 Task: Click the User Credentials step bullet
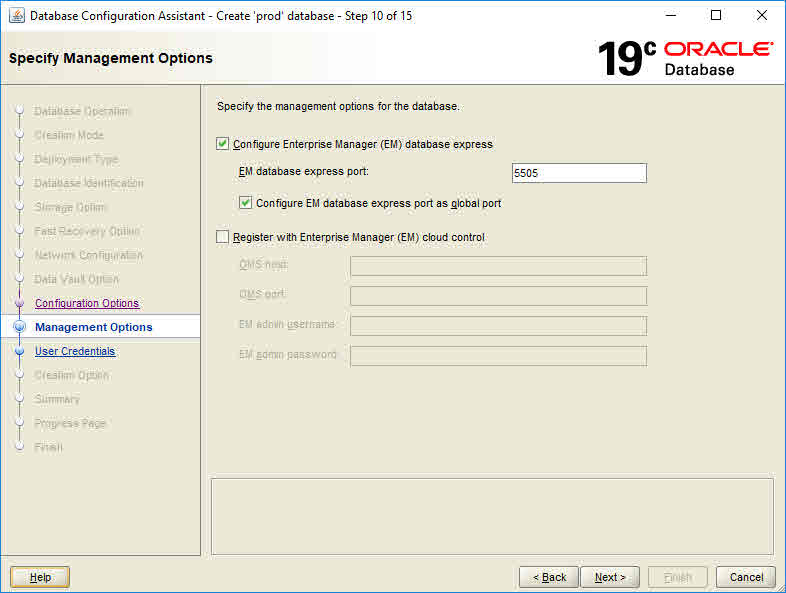[x=18, y=351]
